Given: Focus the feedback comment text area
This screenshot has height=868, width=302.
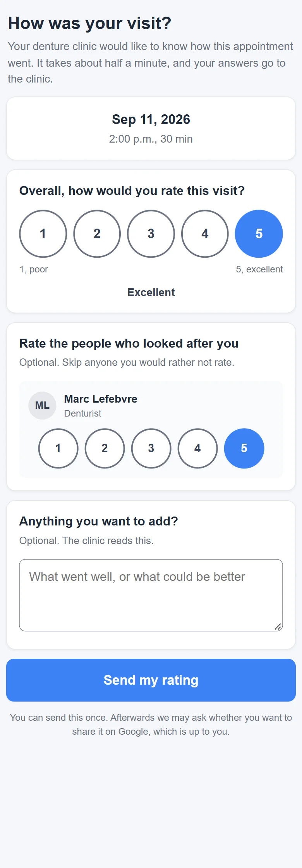Looking at the screenshot, I should (151, 595).
